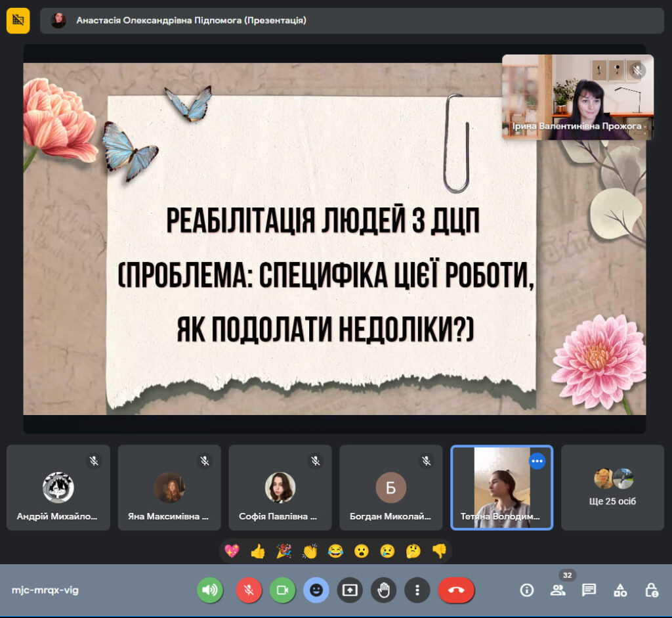Image resolution: width=672 pixels, height=618 pixels.
Task: Start screen presentation via share icon
Action: coord(350,590)
